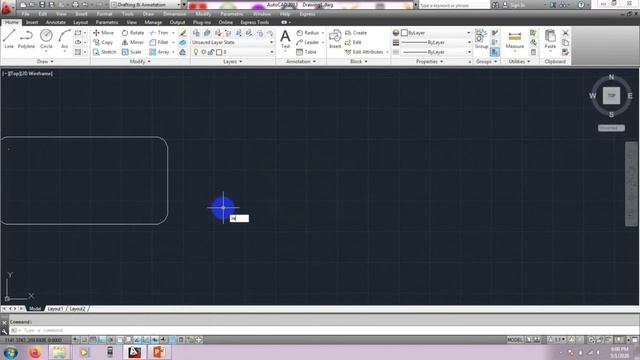Click the MODEL button in status bar
This screenshot has width=640, height=360.
point(515,340)
